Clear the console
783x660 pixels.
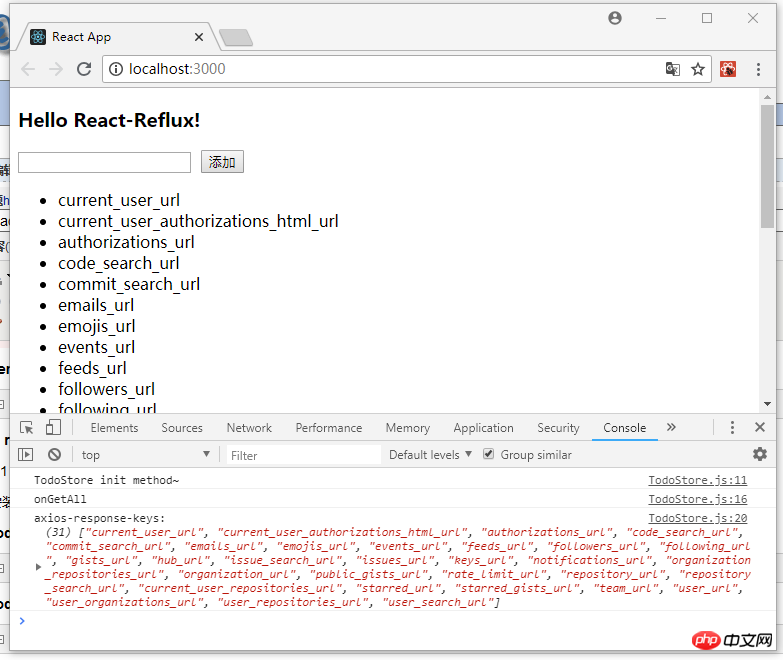[54, 454]
